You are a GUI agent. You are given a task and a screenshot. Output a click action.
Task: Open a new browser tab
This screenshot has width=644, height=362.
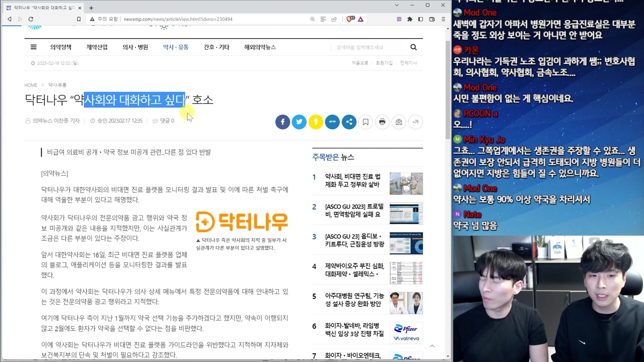[x=91, y=8]
